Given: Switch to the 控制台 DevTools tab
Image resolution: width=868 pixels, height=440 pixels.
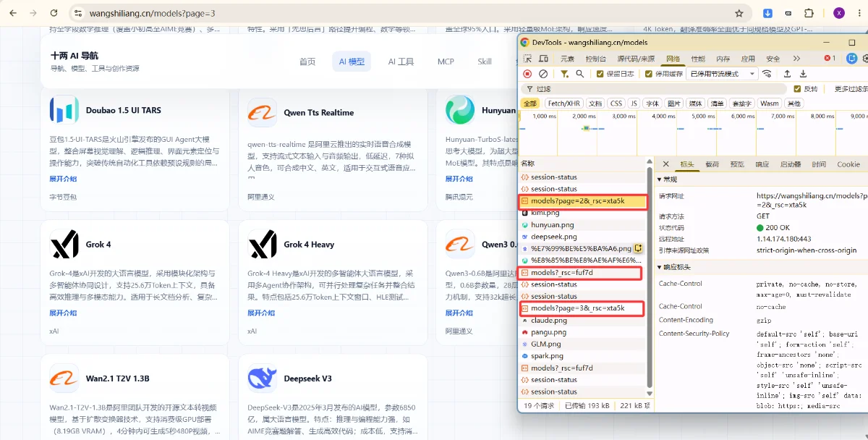Looking at the screenshot, I should coord(596,59).
